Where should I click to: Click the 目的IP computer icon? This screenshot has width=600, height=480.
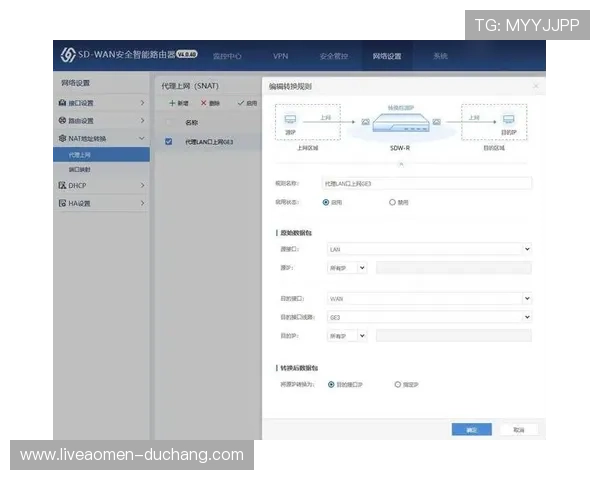509,119
